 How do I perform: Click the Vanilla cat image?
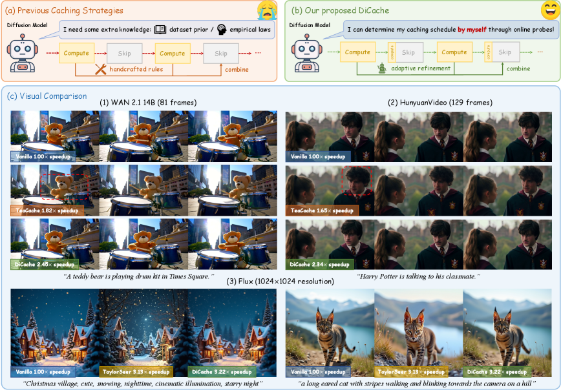(x=330, y=333)
